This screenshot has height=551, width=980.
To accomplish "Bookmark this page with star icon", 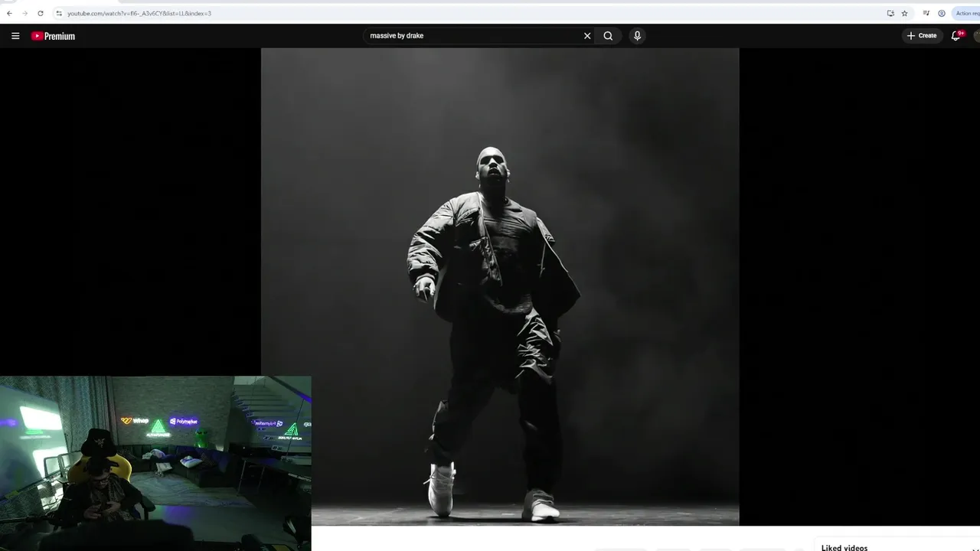I will tap(904, 13).
